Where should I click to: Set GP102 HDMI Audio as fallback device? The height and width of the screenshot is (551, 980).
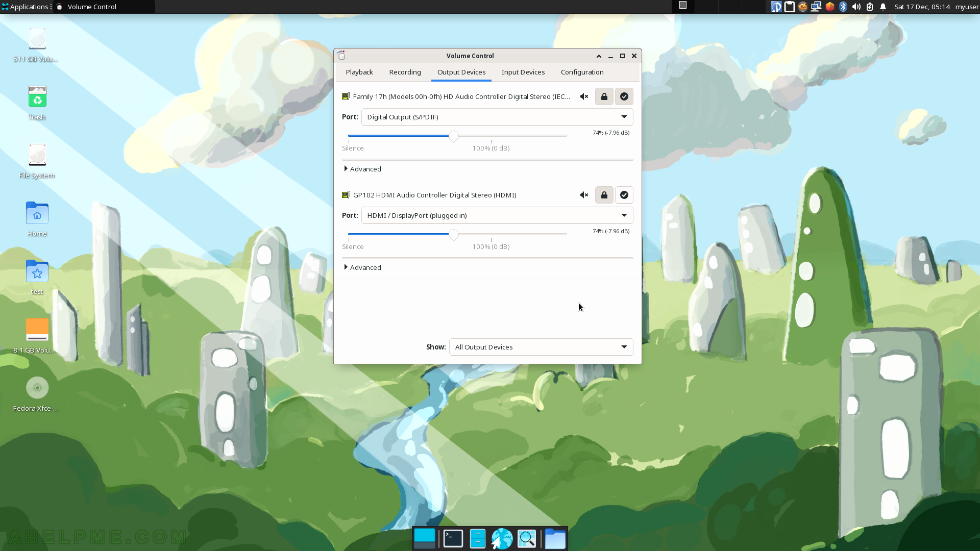624,195
